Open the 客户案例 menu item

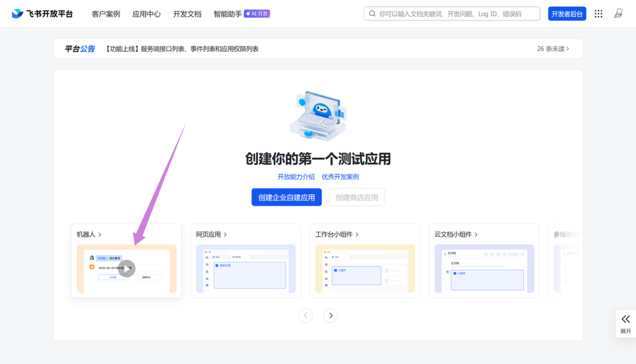pyautogui.click(x=106, y=14)
